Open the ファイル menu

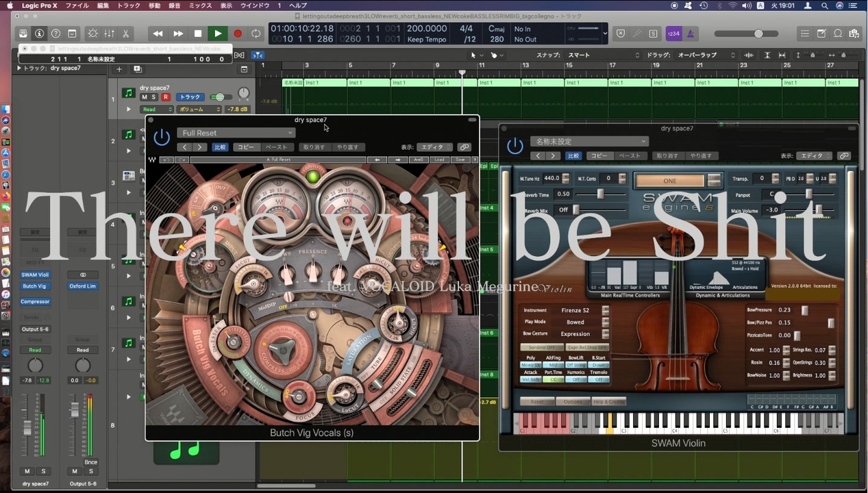tap(77, 5)
